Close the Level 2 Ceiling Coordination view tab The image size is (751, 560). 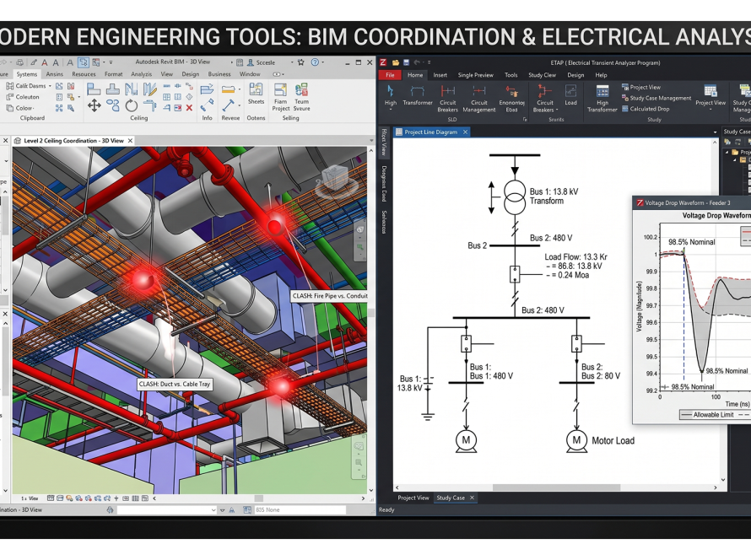(x=130, y=141)
